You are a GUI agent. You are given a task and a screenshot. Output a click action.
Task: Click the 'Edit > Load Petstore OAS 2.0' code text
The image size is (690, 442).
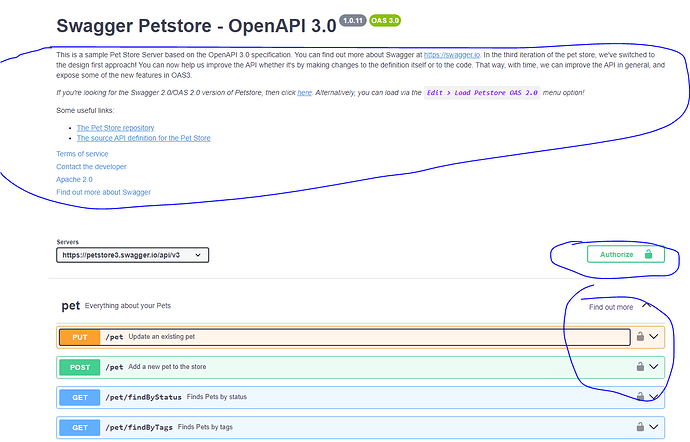click(x=482, y=93)
